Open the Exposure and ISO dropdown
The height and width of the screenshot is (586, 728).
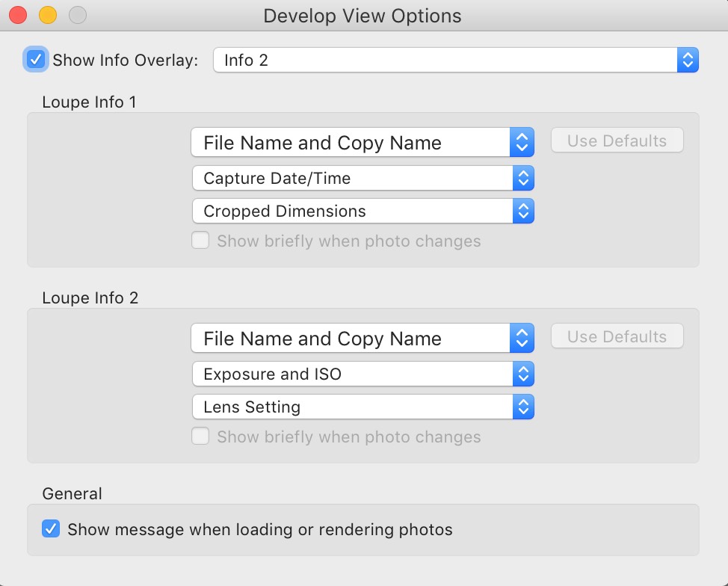pyautogui.click(x=363, y=374)
